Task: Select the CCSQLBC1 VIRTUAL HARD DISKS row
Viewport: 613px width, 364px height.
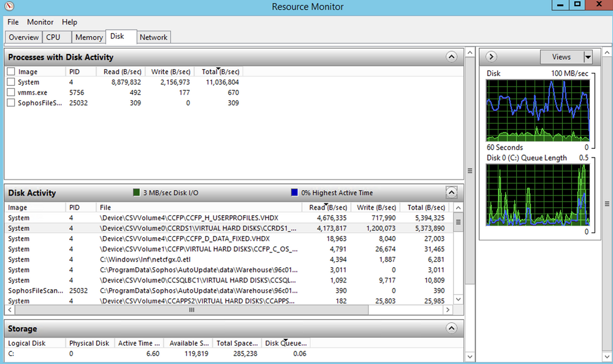Action: [x=229, y=280]
